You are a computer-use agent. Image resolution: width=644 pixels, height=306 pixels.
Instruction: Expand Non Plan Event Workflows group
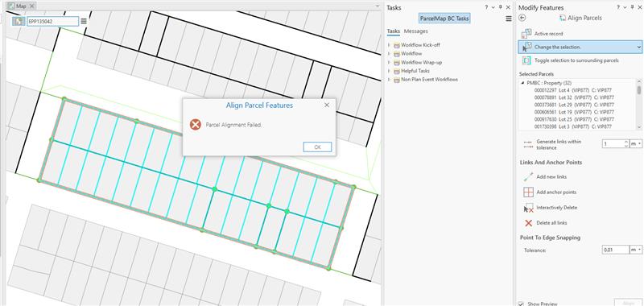tap(390, 80)
